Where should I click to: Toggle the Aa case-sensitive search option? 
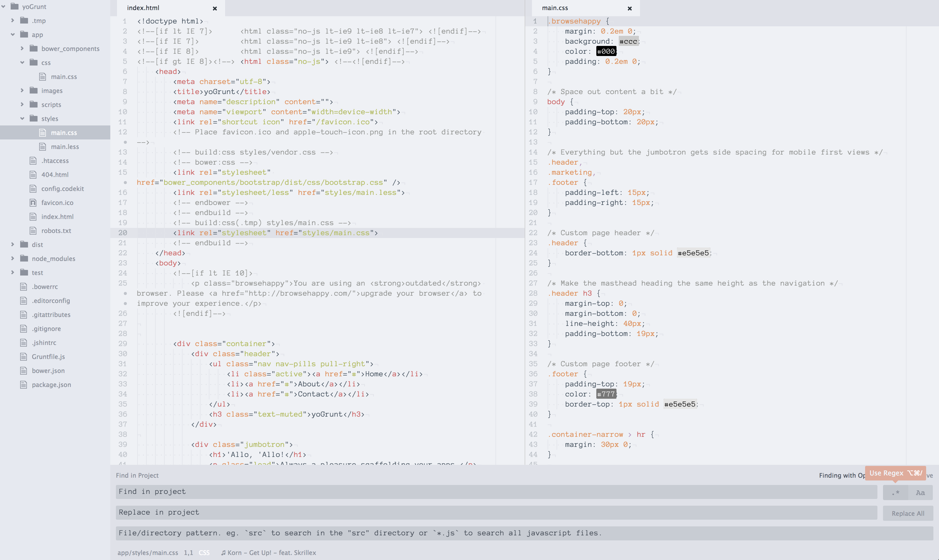(x=920, y=493)
